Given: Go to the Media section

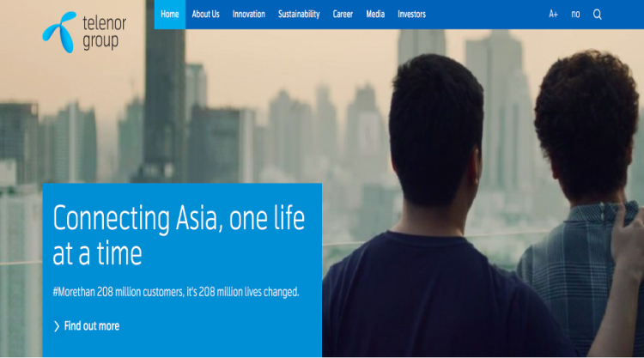Looking at the screenshot, I should pos(375,15).
